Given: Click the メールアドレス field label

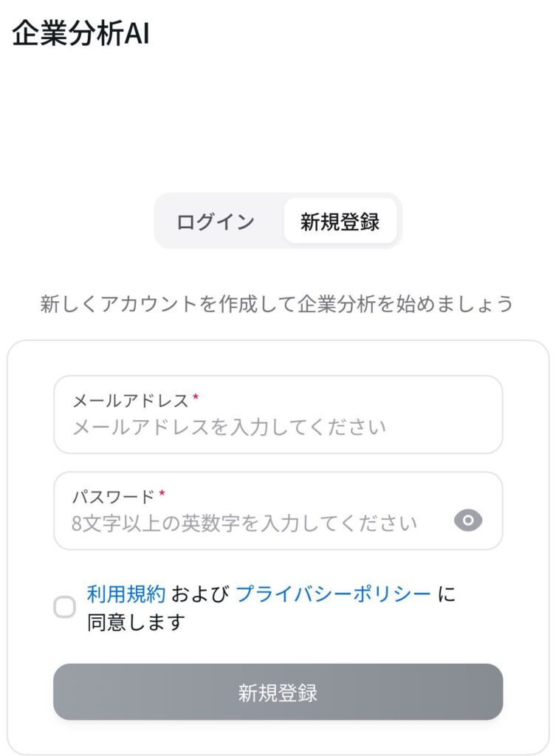Looking at the screenshot, I should [x=130, y=401].
